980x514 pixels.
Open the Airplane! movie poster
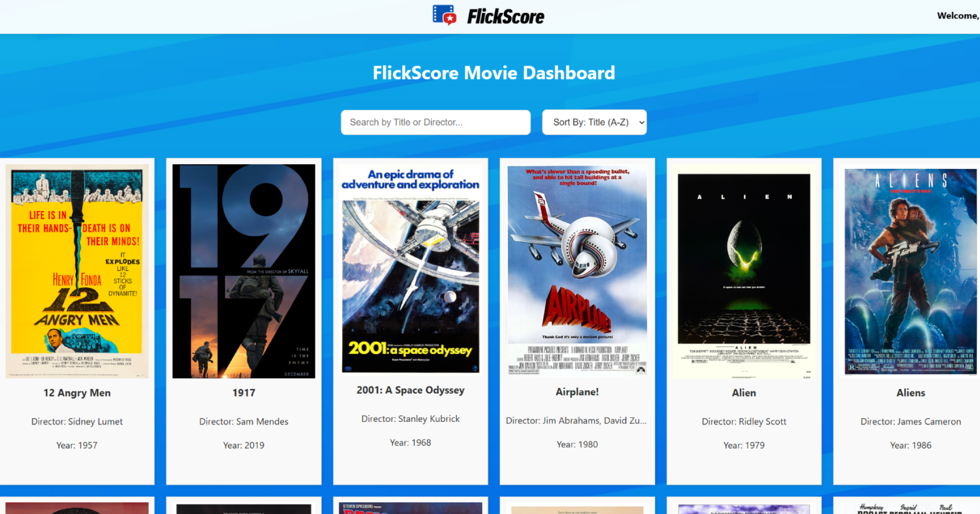tap(577, 271)
